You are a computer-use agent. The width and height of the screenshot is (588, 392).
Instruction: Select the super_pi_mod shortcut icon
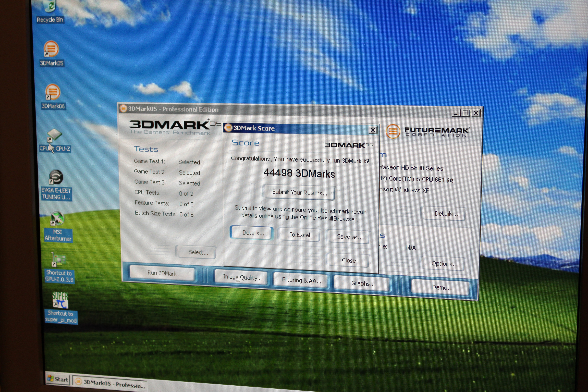pyautogui.click(x=61, y=308)
